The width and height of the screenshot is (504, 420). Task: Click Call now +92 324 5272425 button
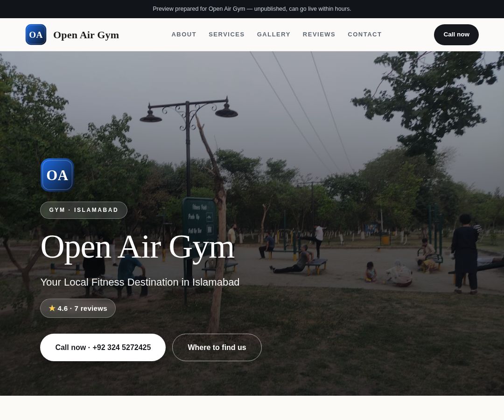(x=103, y=347)
